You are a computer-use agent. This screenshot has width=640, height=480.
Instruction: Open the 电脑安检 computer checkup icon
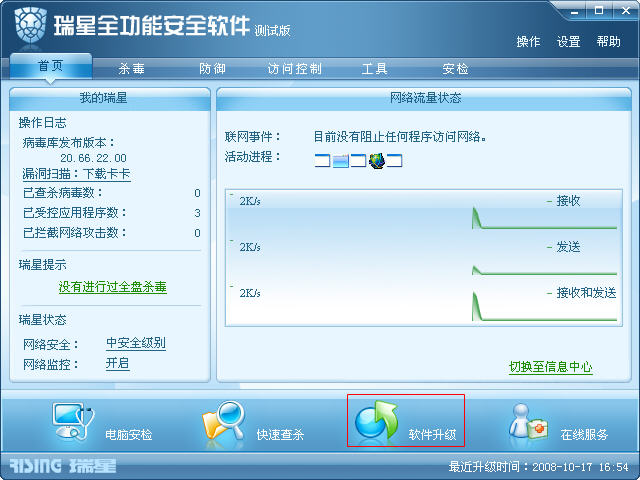tap(73, 421)
